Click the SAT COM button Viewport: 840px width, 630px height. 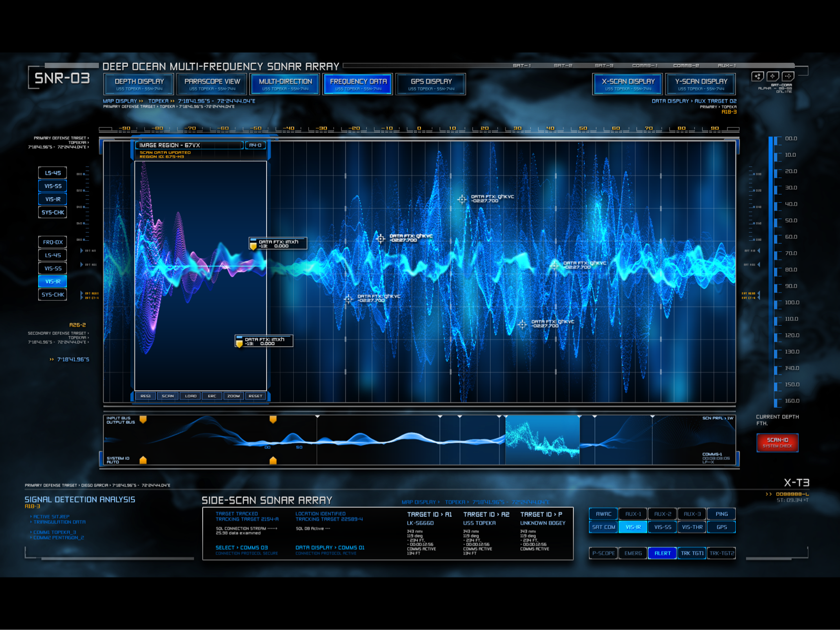point(603,527)
